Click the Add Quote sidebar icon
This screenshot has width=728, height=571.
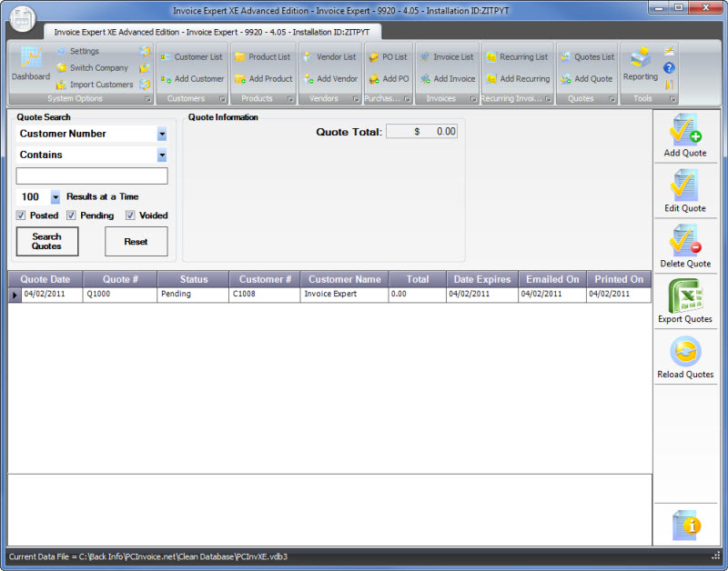tap(684, 131)
